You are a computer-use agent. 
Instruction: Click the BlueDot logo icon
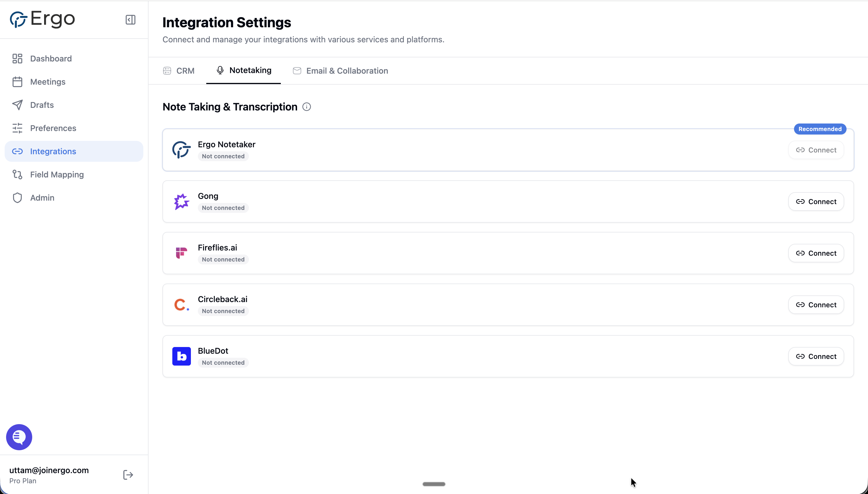[181, 356]
